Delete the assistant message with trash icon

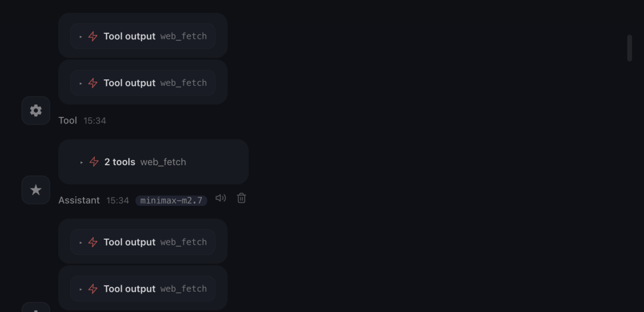click(241, 198)
